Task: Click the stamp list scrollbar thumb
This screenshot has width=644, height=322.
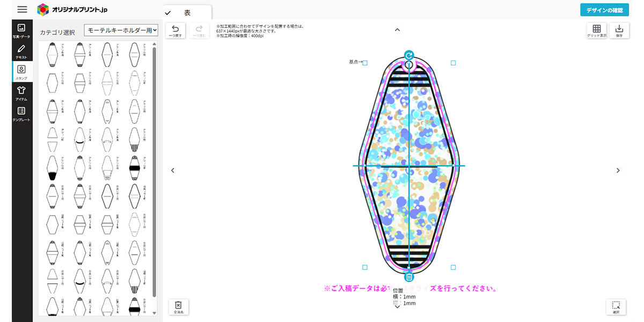Action: [155, 172]
